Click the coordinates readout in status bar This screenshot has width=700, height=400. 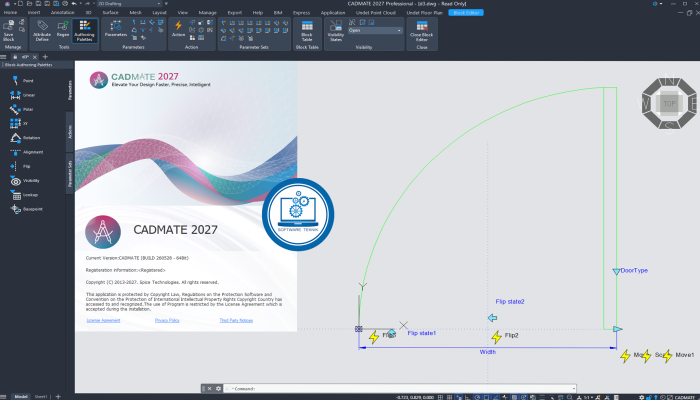coord(414,397)
